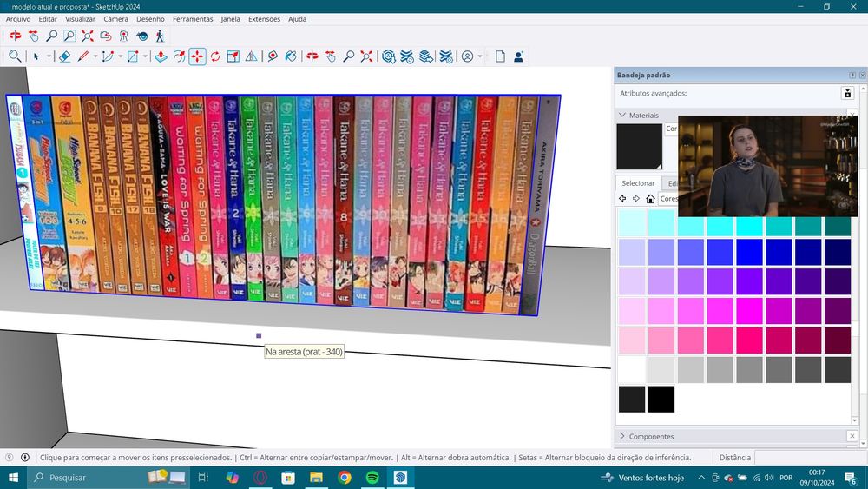Screen dimensions: 868x489
Task: Go back to the Previous view
Action: coord(106,36)
